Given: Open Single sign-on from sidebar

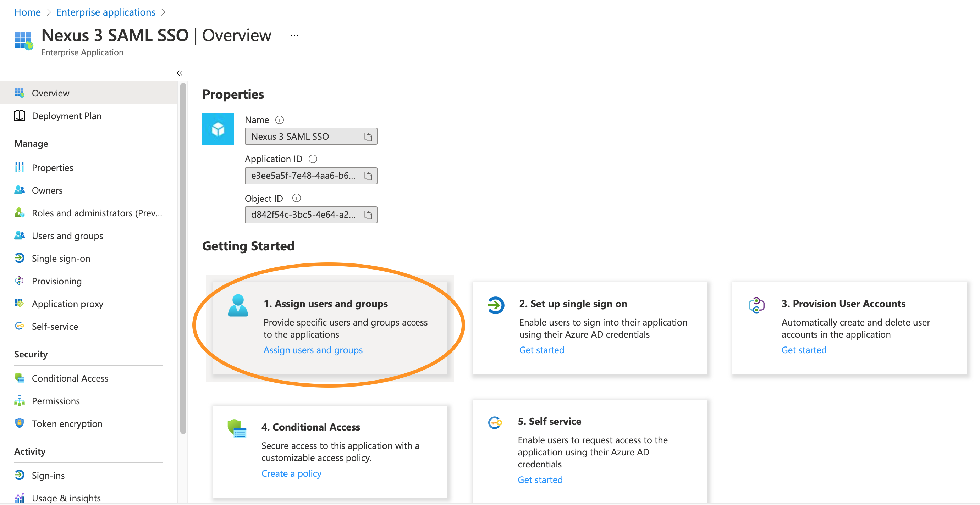Looking at the screenshot, I should (x=61, y=258).
